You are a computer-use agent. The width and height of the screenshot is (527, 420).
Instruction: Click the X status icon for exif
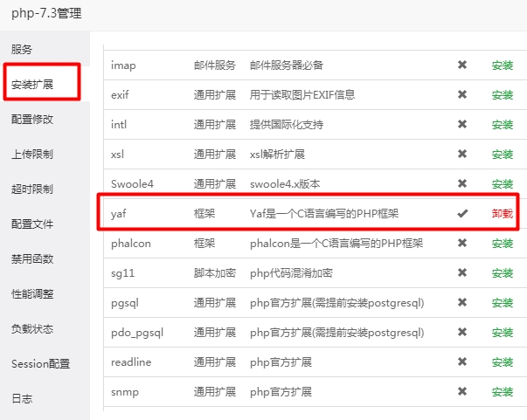[462, 94]
